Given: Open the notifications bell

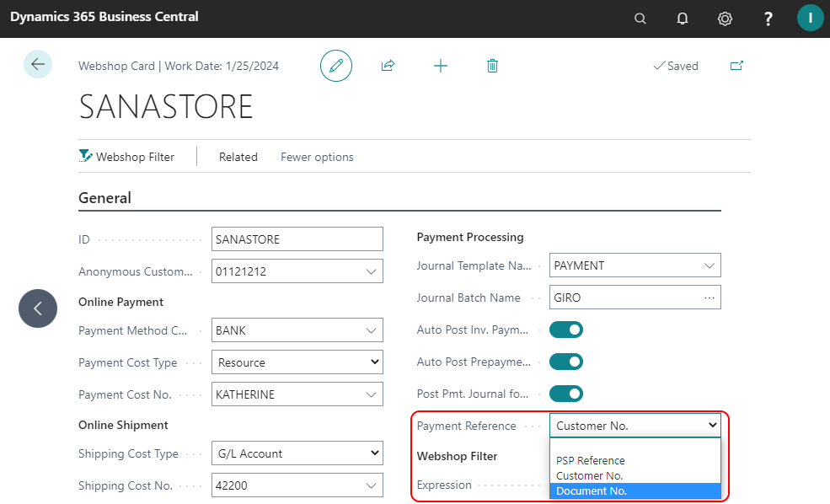Looking at the screenshot, I should (683, 19).
